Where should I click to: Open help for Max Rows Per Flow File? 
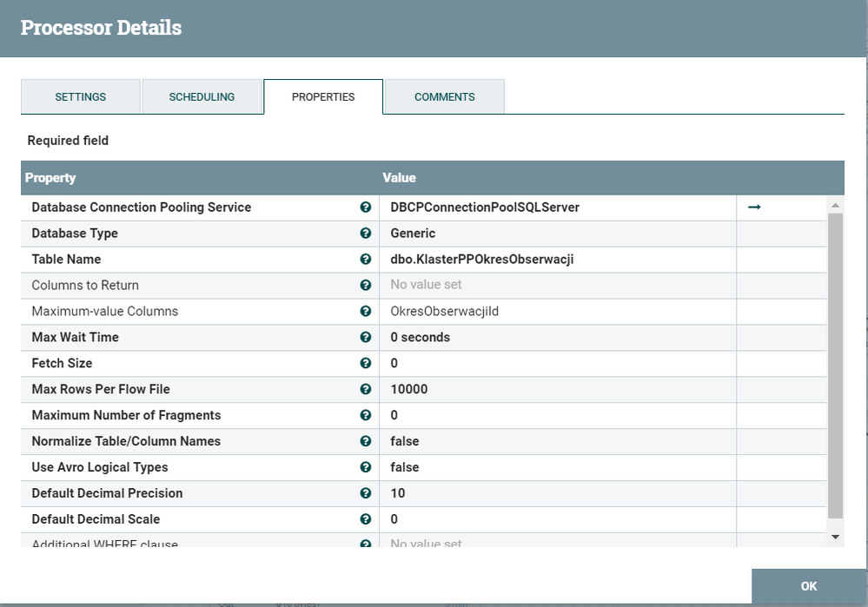pos(366,389)
